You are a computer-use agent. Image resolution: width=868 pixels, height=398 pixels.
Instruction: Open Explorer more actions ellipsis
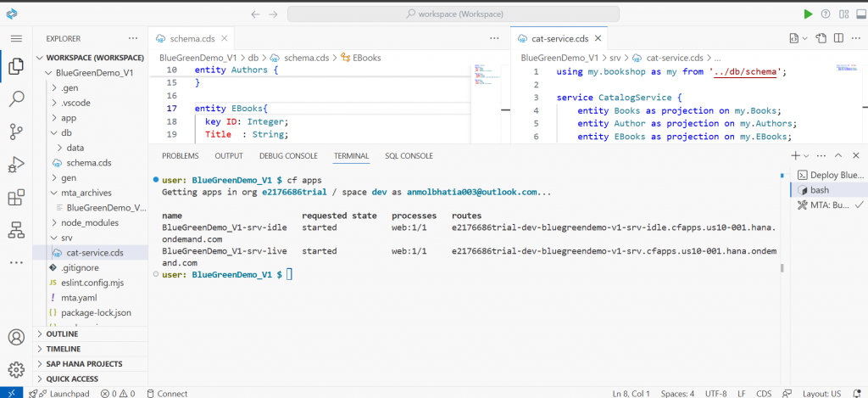coord(133,38)
